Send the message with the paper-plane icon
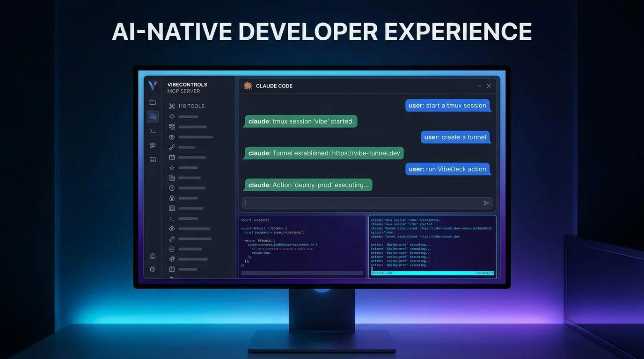The image size is (644, 359). [x=486, y=203]
